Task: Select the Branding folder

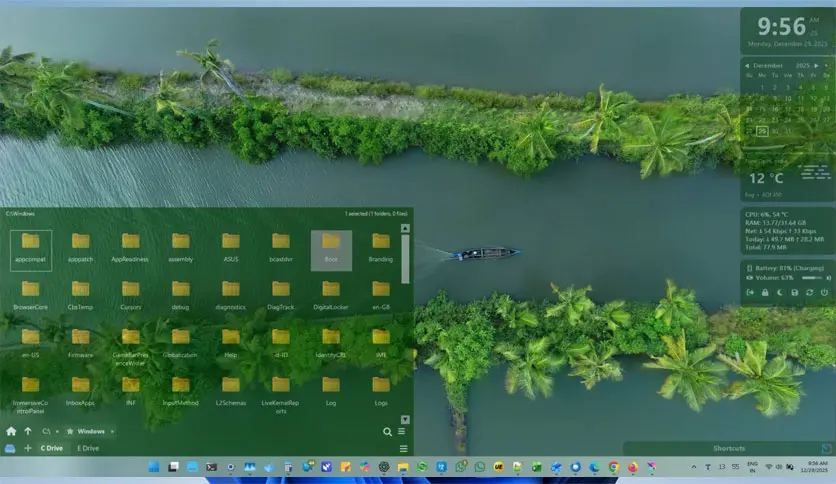Action: click(381, 250)
